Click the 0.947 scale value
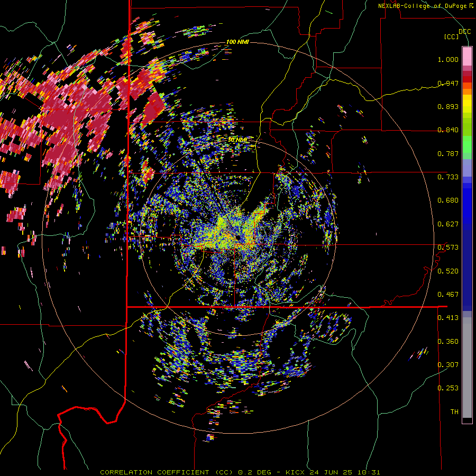This screenshot has width=476, height=476. [448, 83]
